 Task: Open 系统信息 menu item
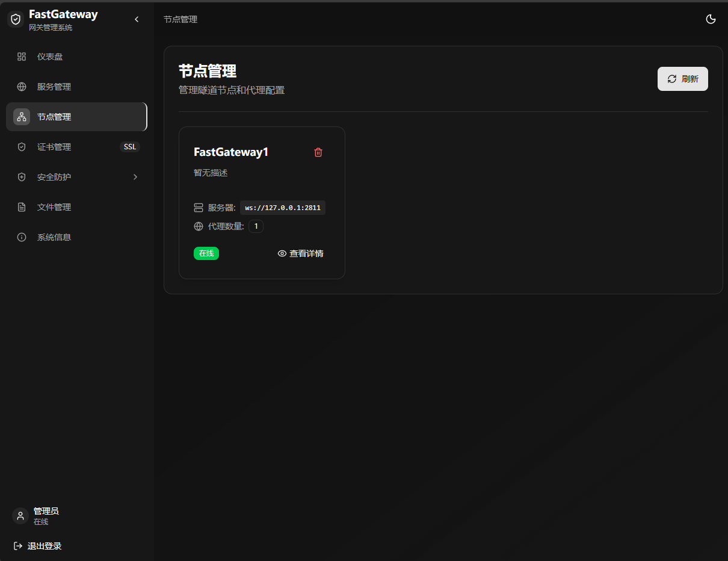point(76,237)
